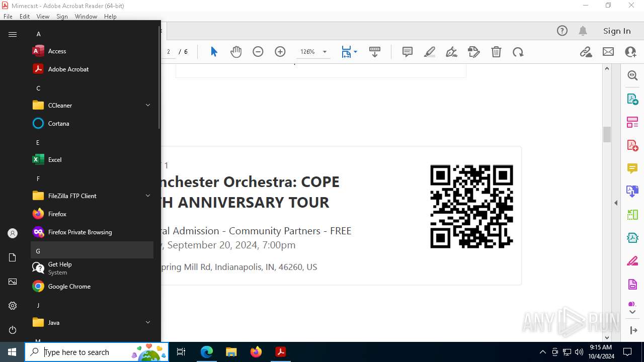
Task: Rotate the page clockwise
Action: click(x=518, y=52)
